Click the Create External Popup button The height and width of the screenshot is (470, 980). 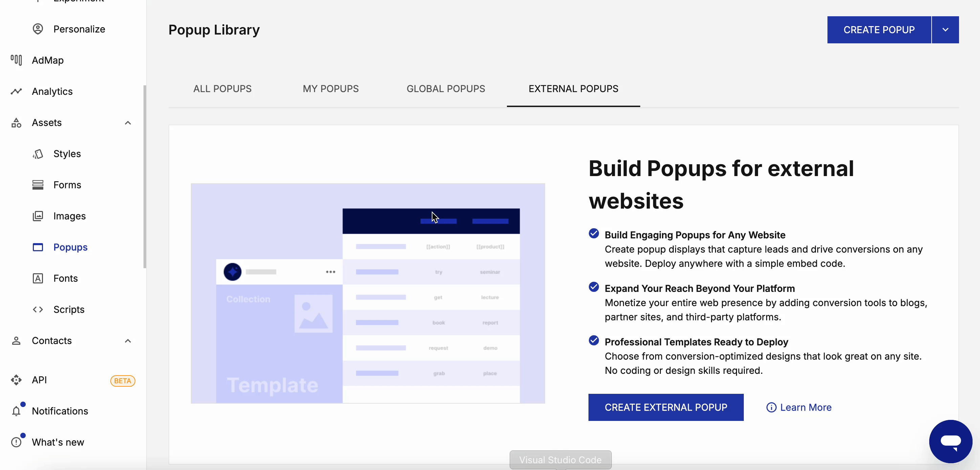pyautogui.click(x=665, y=407)
